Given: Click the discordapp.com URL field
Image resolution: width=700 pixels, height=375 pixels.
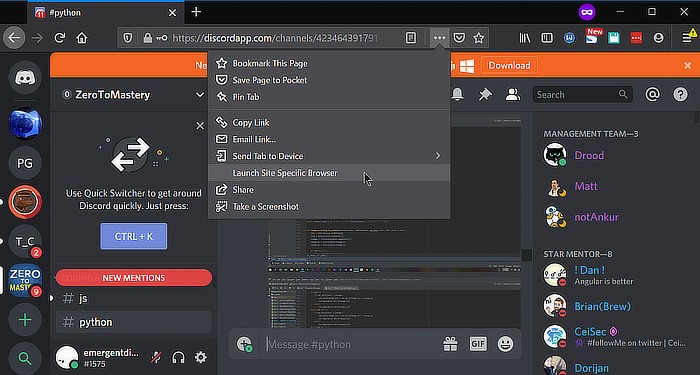Looking at the screenshot, I should tap(276, 38).
